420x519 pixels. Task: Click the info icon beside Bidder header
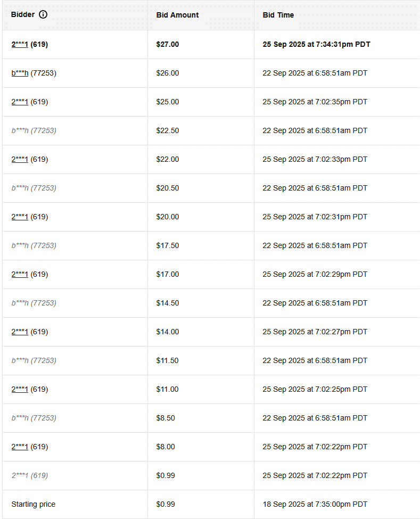[x=43, y=14]
